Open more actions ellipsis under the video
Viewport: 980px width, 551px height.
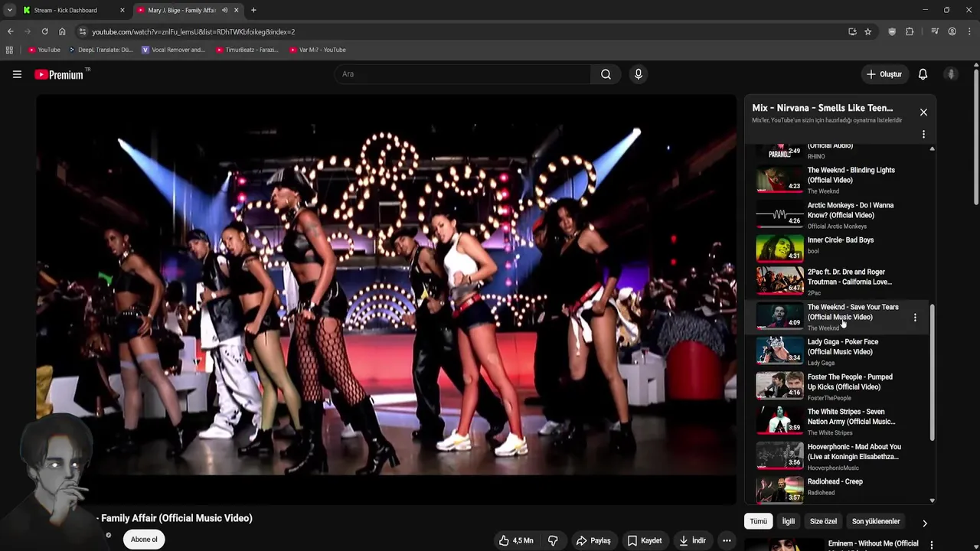pyautogui.click(x=727, y=540)
